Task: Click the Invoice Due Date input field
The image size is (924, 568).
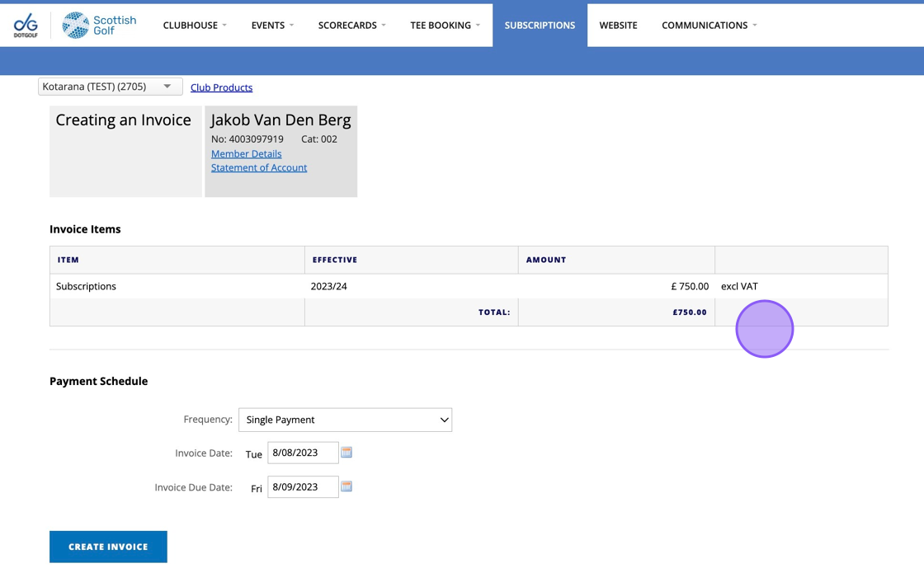Action: pos(302,487)
